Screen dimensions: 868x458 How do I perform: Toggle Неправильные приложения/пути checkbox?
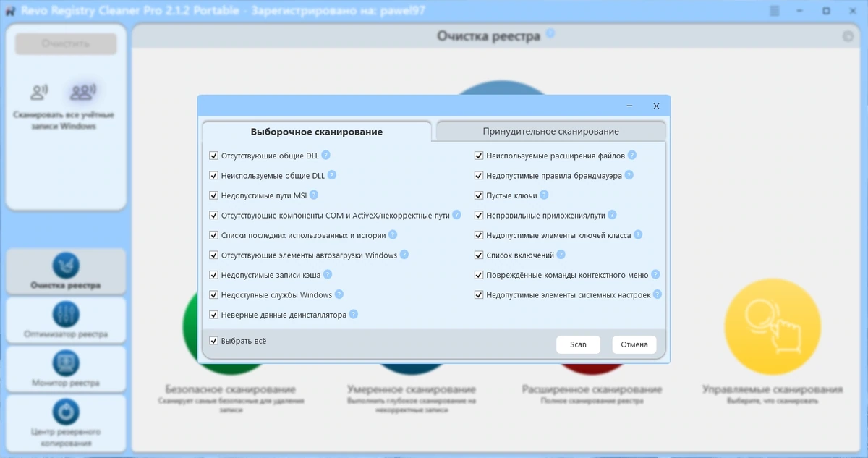[479, 215]
